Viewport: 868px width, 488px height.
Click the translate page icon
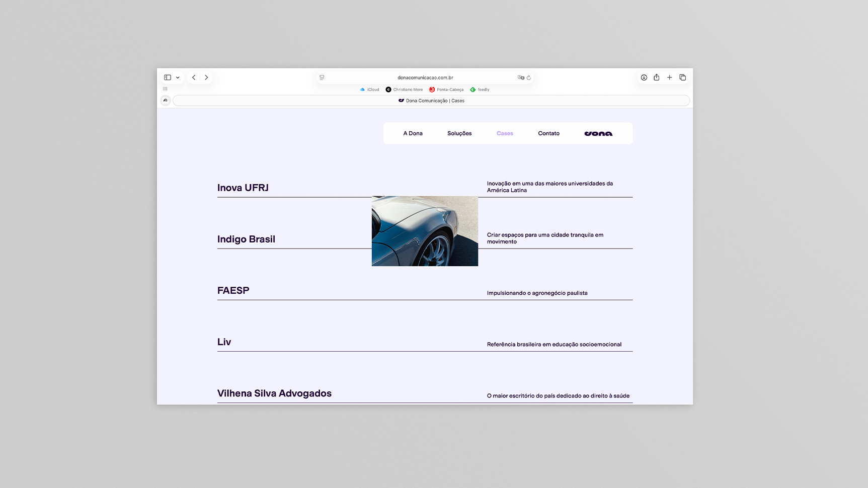pos(521,77)
